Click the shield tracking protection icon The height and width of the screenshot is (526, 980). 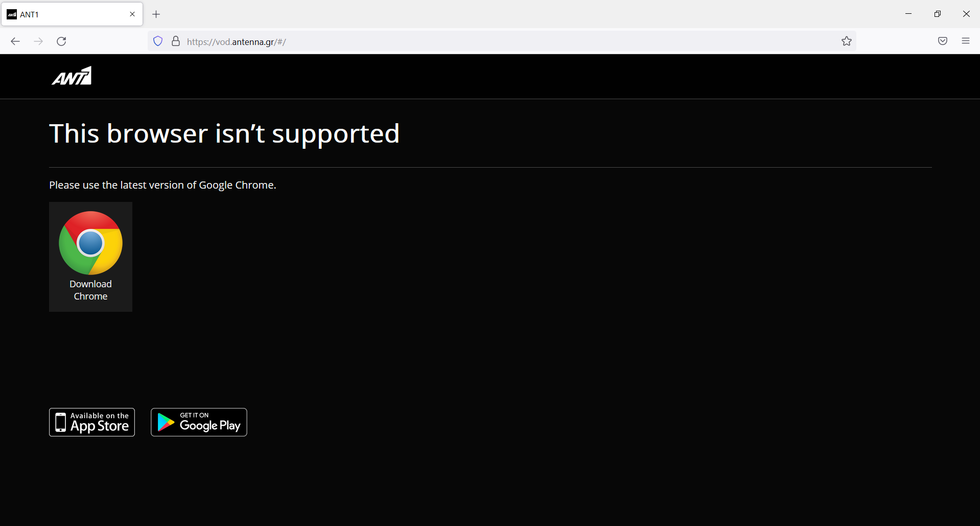click(157, 41)
